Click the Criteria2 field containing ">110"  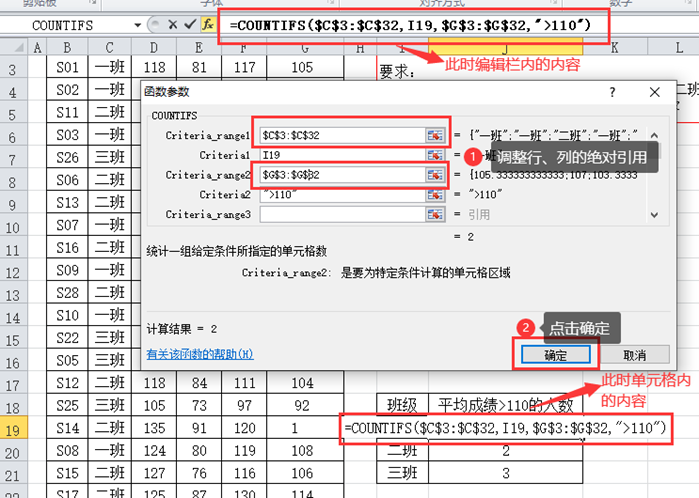(x=342, y=195)
